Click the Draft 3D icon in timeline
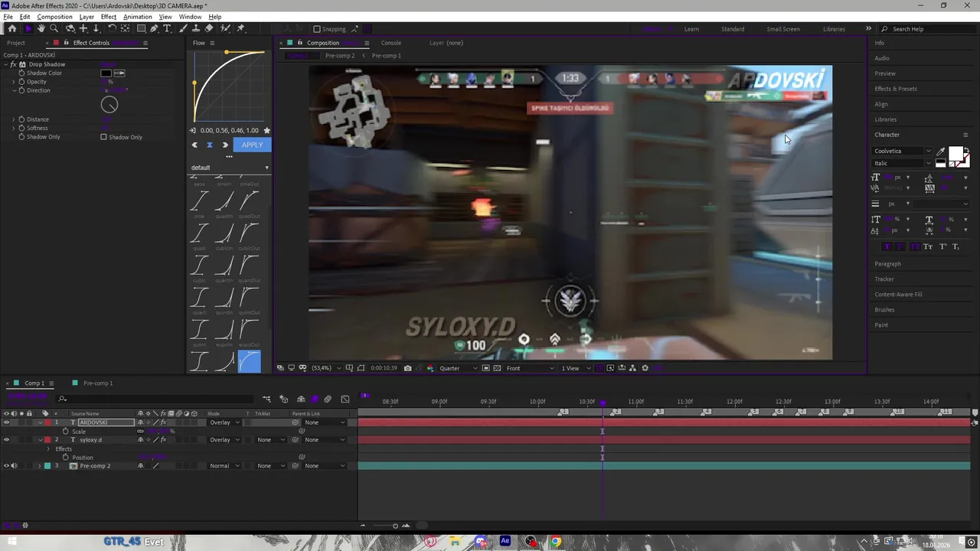This screenshot has height=551, width=980. click(284, 399)
